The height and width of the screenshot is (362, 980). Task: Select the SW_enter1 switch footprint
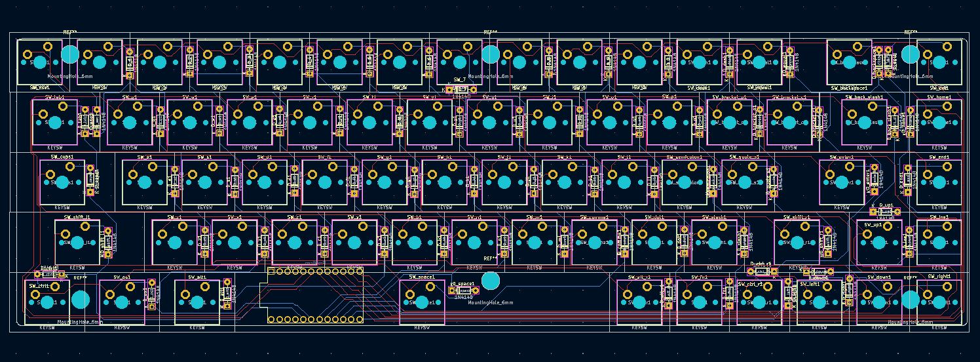[842, 182]
